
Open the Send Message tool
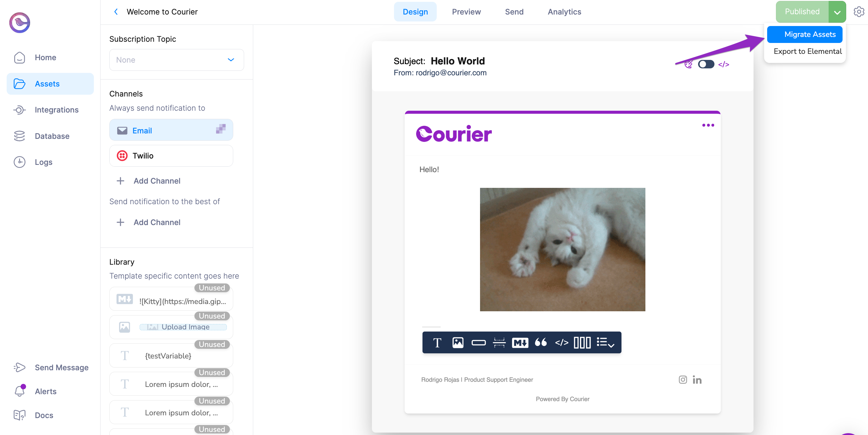click(x=61, y=367)
